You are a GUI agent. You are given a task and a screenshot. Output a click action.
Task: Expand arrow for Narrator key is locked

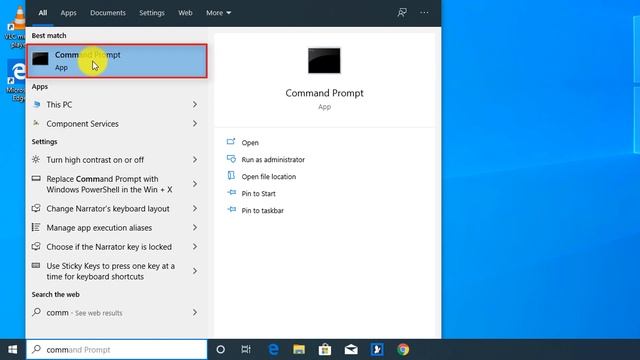(195, 247)
